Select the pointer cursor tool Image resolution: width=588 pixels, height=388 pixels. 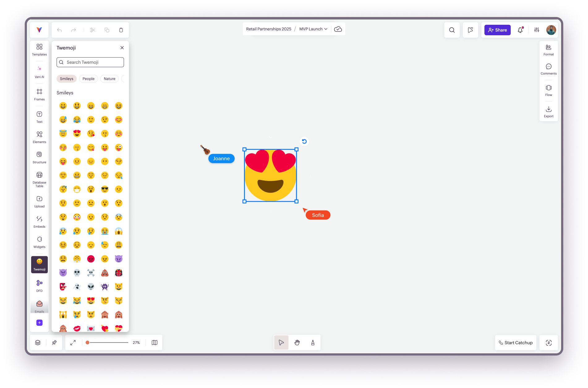[x=281, y=343]
